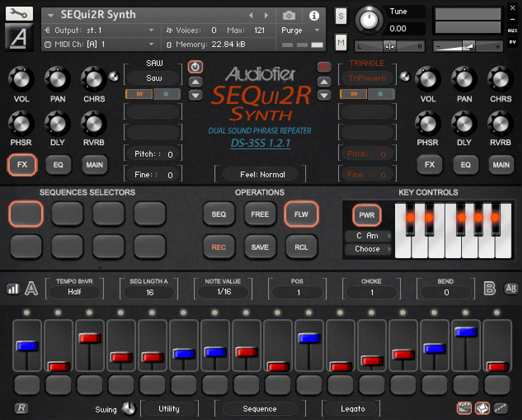Open the instrument info icon

pyautogui.click(x=314, y=16)
